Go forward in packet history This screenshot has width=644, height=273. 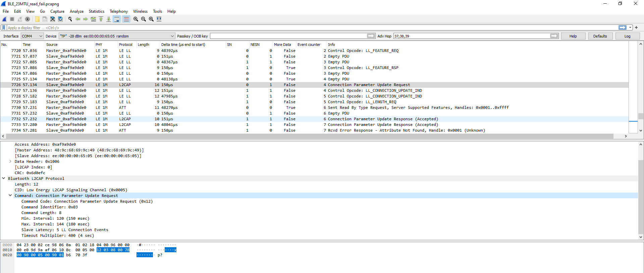coord(86,19)
